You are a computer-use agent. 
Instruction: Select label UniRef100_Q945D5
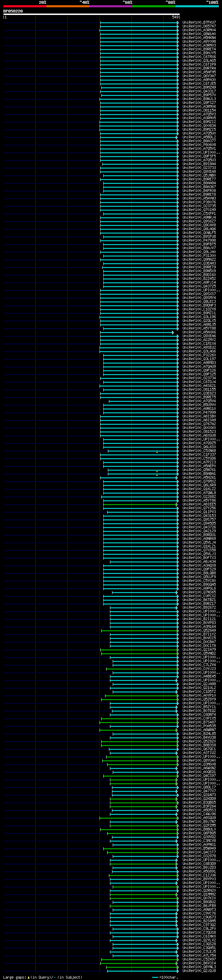click(x=199, y=524)
